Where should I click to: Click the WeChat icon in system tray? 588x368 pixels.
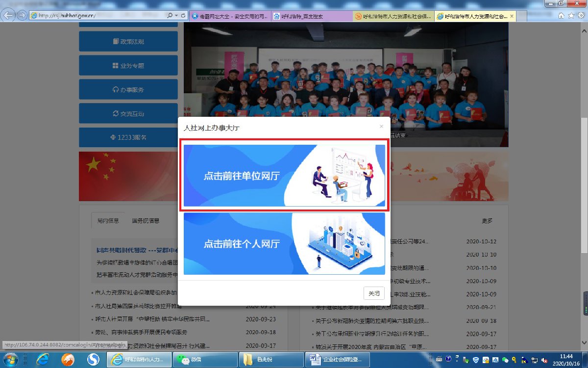pos(505,360)
